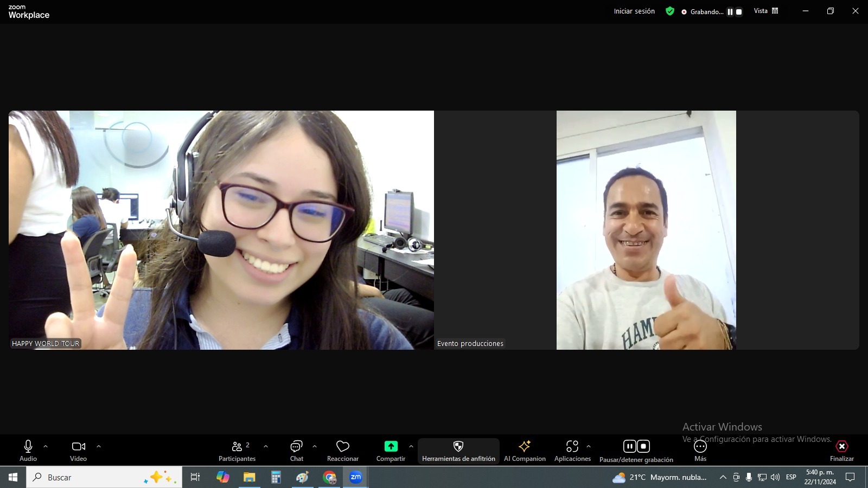Click the Buscar taskbar search box
This screenshot has height=488, width=868.
click(x=104, y=477)
